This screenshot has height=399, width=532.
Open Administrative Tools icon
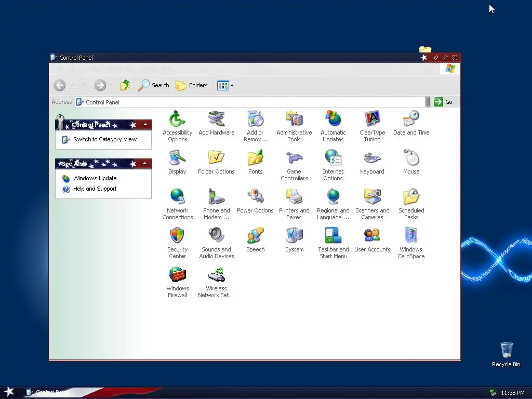click(294, 126)
